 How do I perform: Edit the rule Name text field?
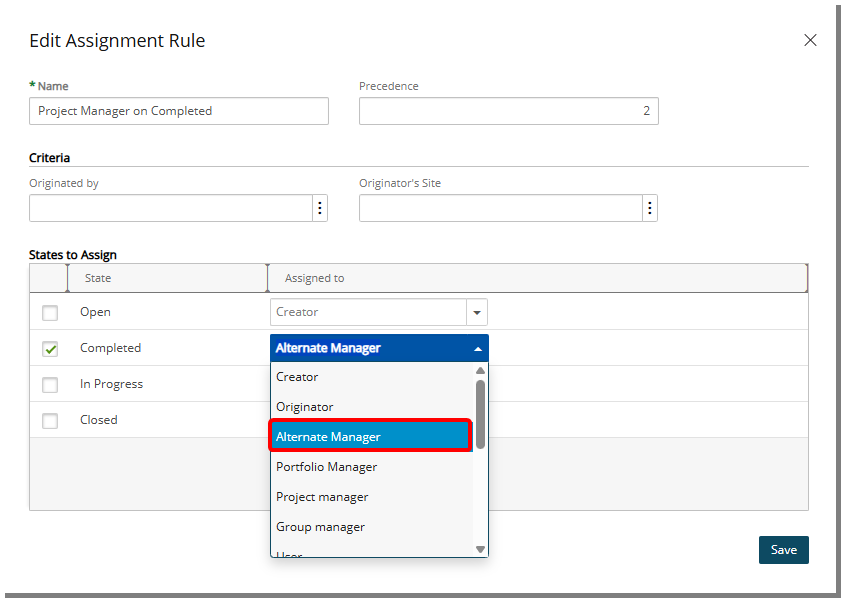[178, 111]
